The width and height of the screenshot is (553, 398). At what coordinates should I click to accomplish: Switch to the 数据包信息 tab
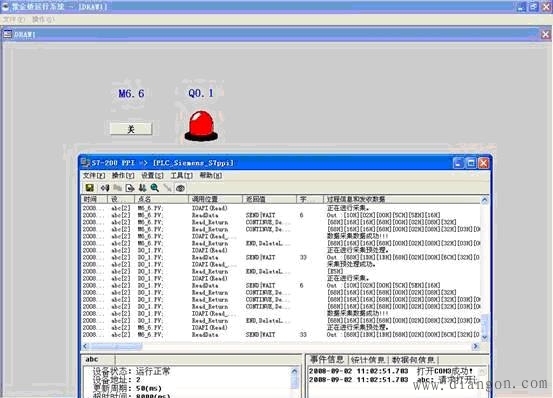[x=413, y=360]
